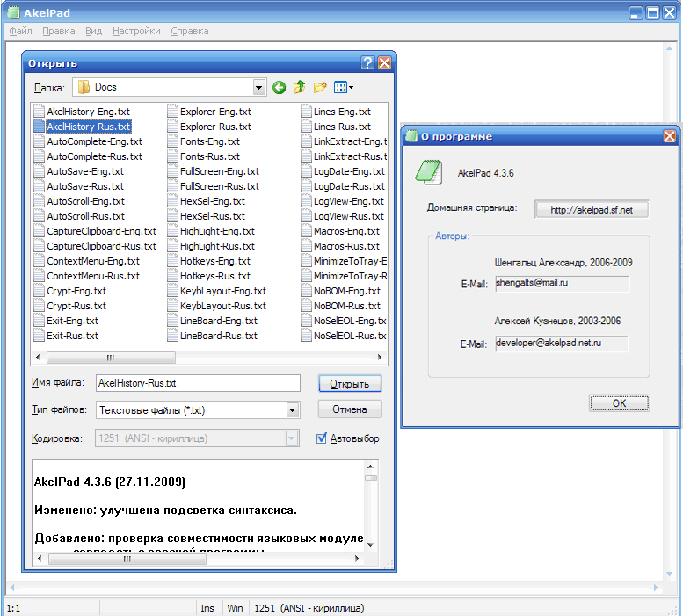Open the Файл menu
The height and width of the screenshot is (616, 683).
(20, 31)
